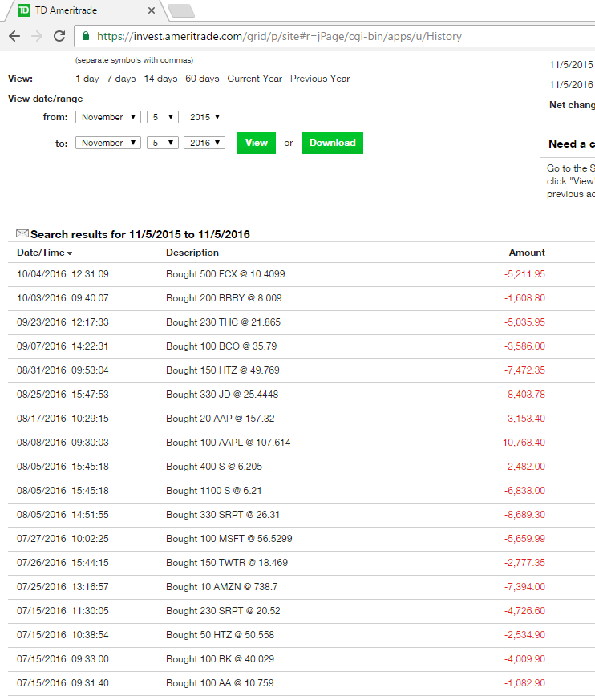595x700 pixels.
Task: Click the amount -3,153.40 for AAP
Action: tap(524, 419)
